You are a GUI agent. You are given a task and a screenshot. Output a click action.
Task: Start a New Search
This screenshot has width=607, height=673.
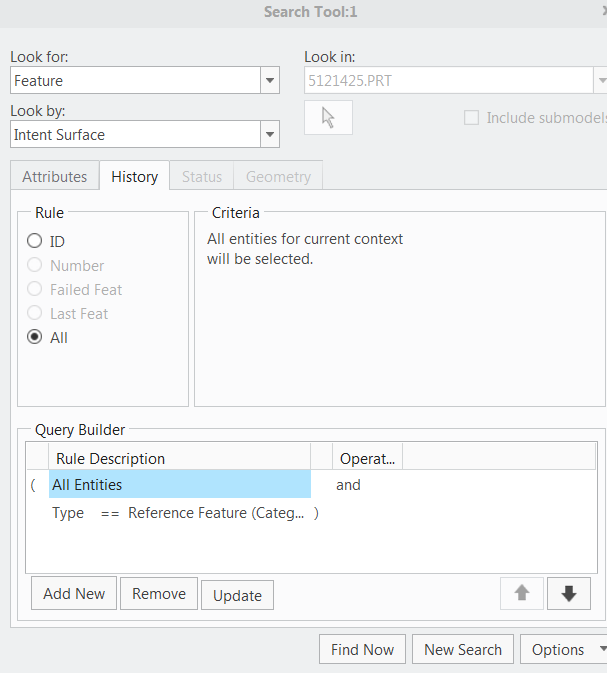point(463,649)
